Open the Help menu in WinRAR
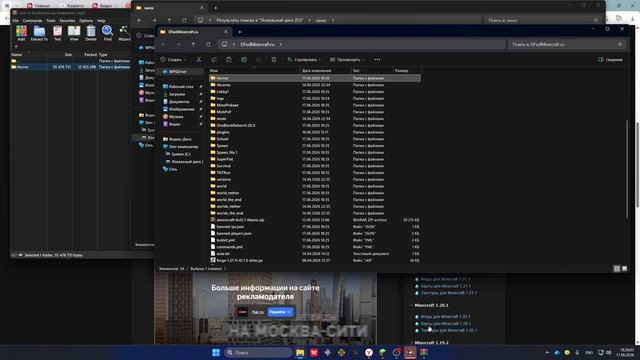 tap(101, 20)
